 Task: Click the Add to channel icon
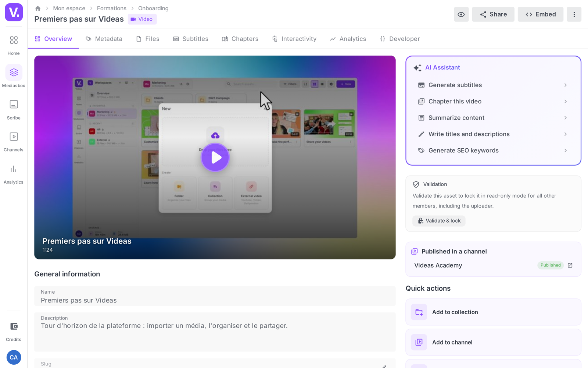coord(419,342)
